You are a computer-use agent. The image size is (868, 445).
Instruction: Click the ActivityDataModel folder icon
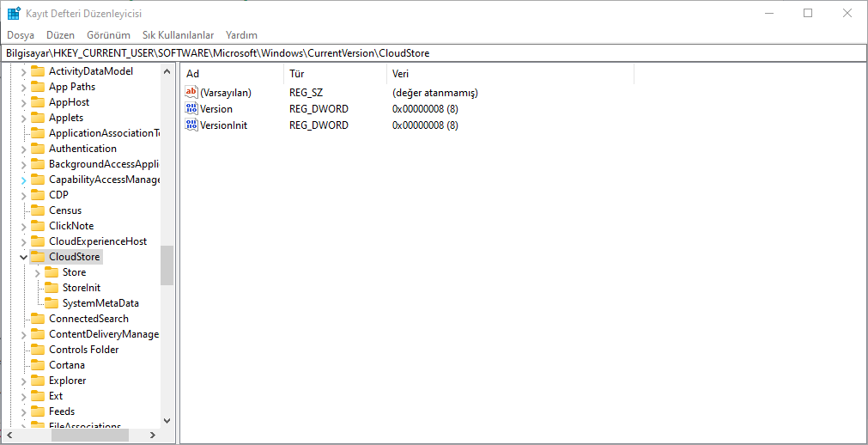coord(38,71)
